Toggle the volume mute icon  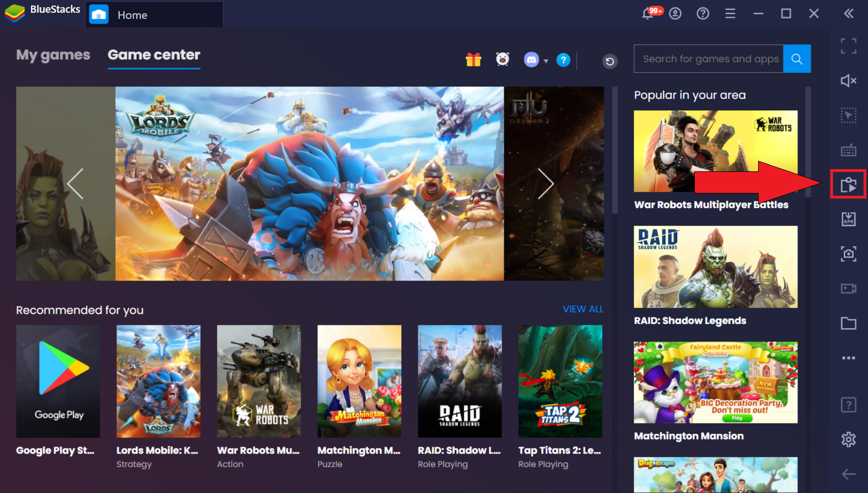[x=849, y=81]
